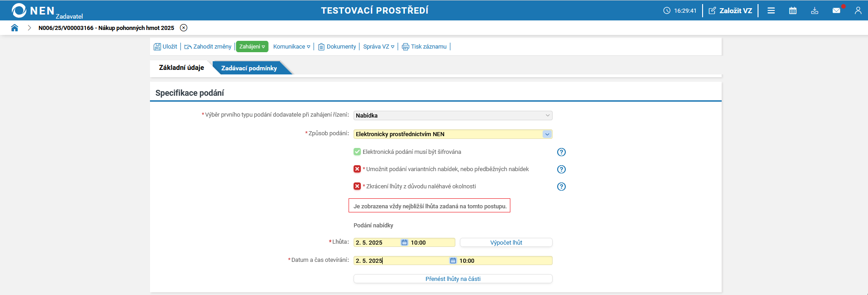868x295 pixels.
Task: Go to home via house icon
Action: (x=15, y=28)
